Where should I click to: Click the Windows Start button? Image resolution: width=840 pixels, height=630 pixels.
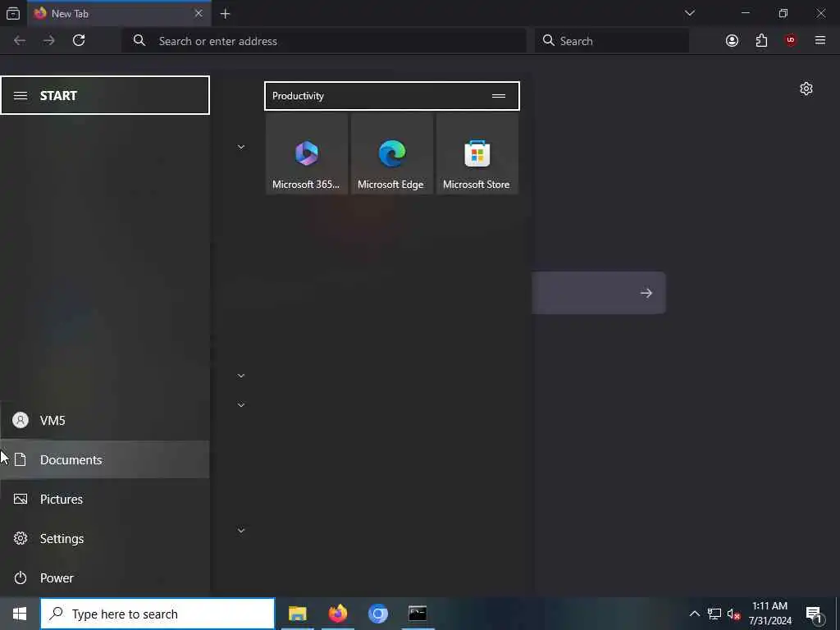(20, 614)
